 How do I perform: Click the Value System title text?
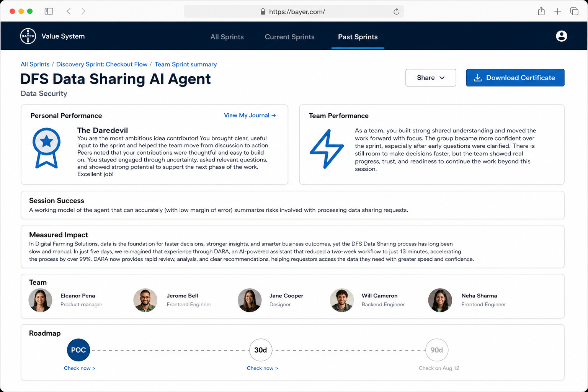(x=63, y=36)
